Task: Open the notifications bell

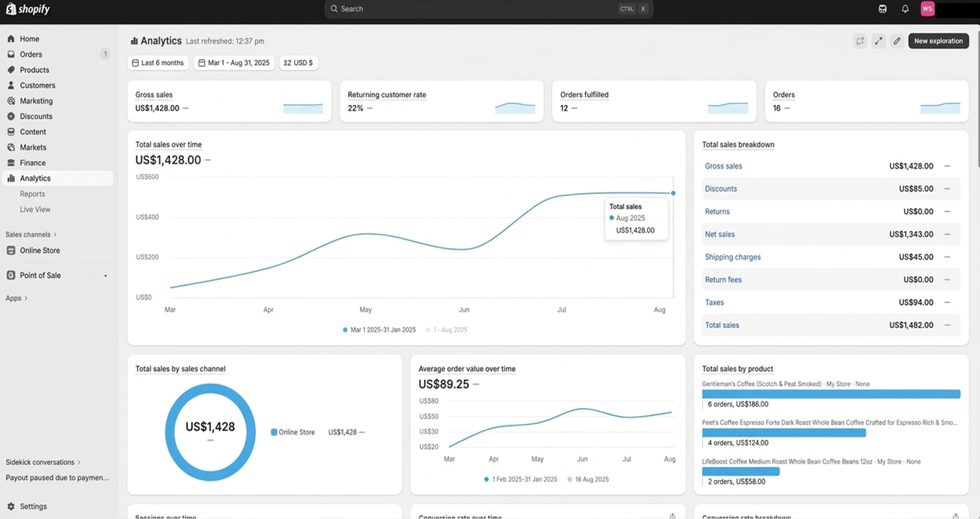Action: [905, 9]
